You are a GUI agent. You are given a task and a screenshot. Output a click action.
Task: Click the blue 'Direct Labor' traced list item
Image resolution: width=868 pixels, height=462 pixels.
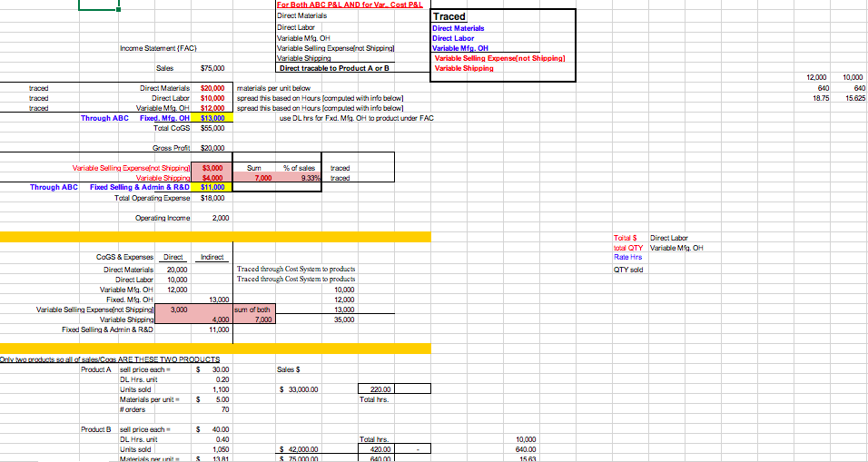[453, 38]
